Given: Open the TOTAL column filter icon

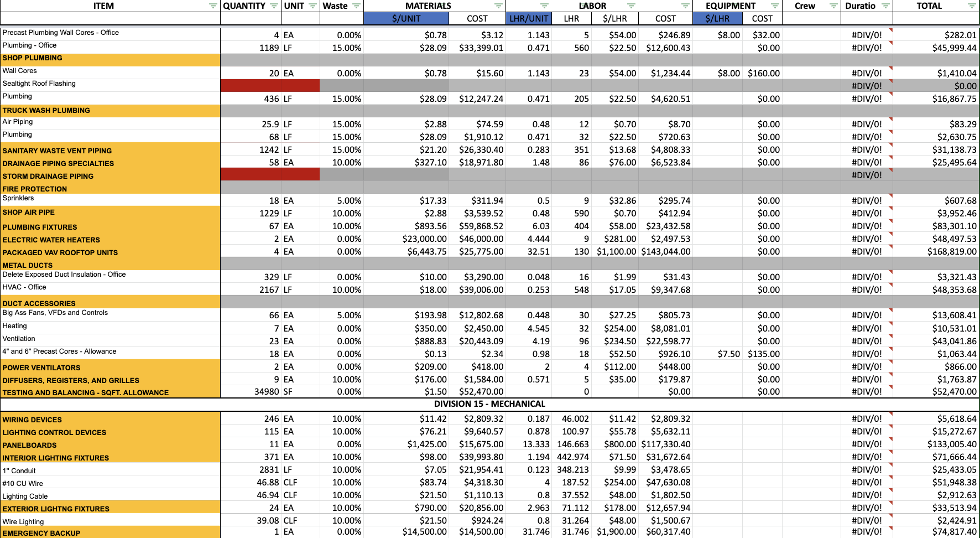Looking at the screenshot, I should (x=972, y=6).
